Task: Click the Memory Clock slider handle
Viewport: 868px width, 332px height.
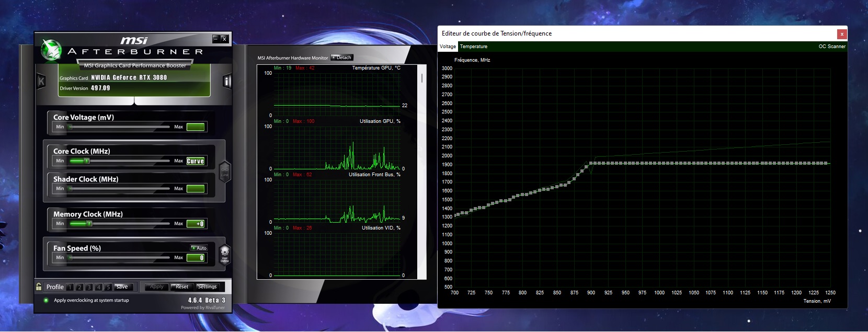Action: point(89,223)
